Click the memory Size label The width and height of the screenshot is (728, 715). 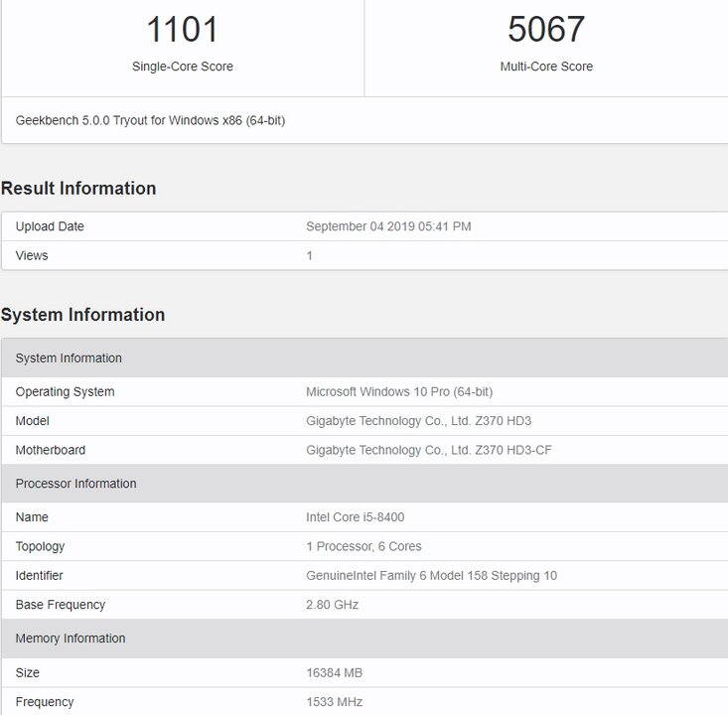click(28, 672)
